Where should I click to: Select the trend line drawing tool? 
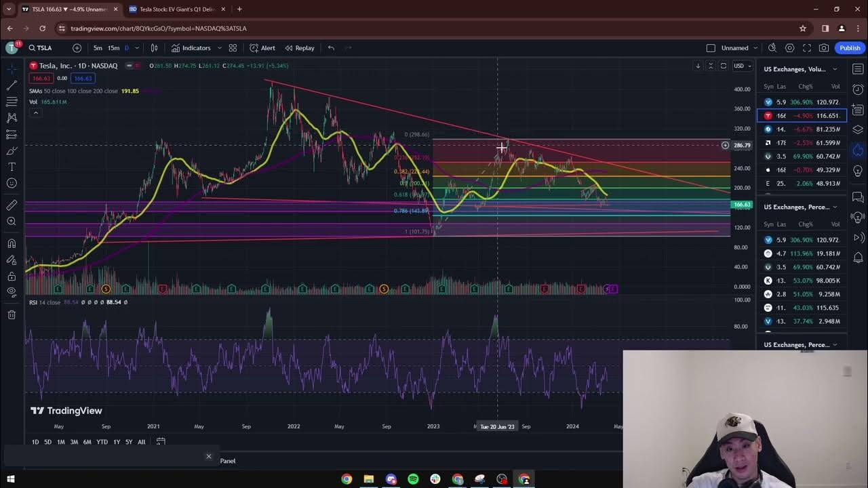tap(12, 85)
